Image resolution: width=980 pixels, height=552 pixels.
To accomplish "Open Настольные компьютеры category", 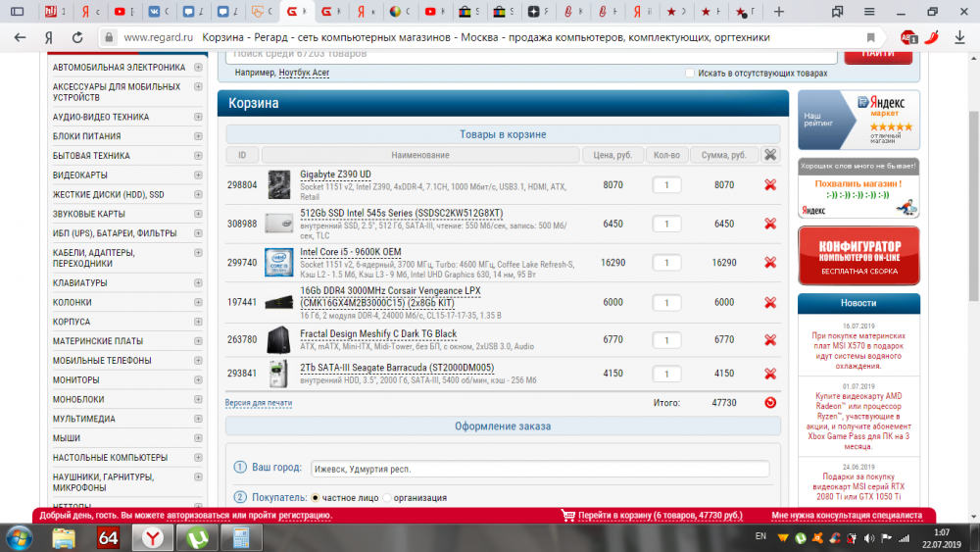I will (x=110, y=458).
